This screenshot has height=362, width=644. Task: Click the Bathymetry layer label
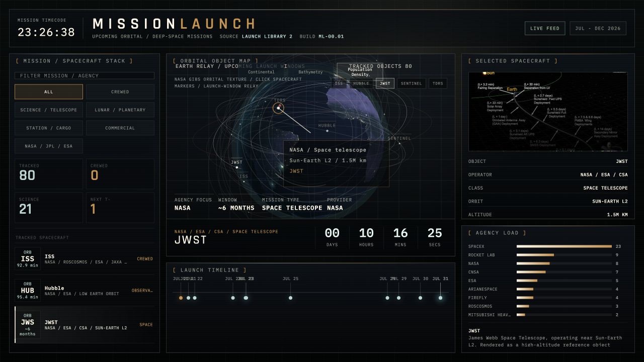(310, 72)
